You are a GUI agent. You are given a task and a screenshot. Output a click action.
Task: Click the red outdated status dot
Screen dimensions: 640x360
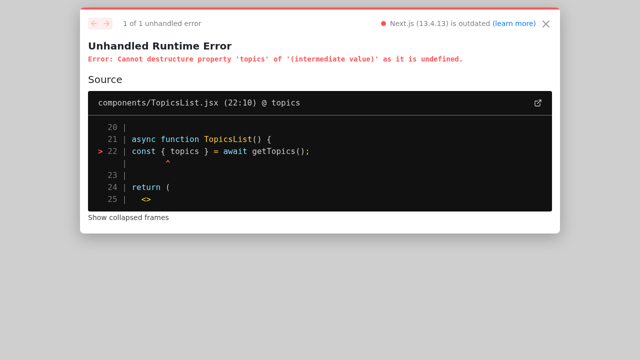pos(383,24)
